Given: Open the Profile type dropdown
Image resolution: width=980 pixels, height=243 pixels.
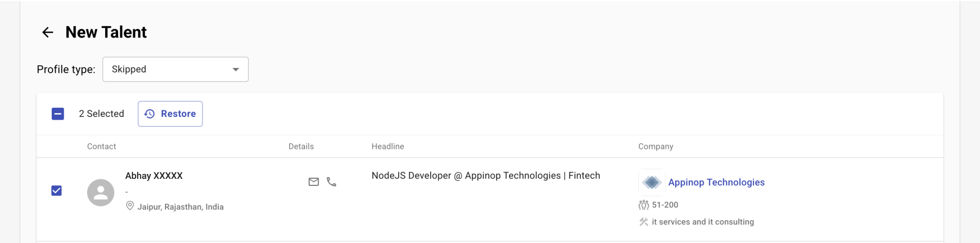Looking at the screenshot, I should pyautogui.click(x=175, y=70).
